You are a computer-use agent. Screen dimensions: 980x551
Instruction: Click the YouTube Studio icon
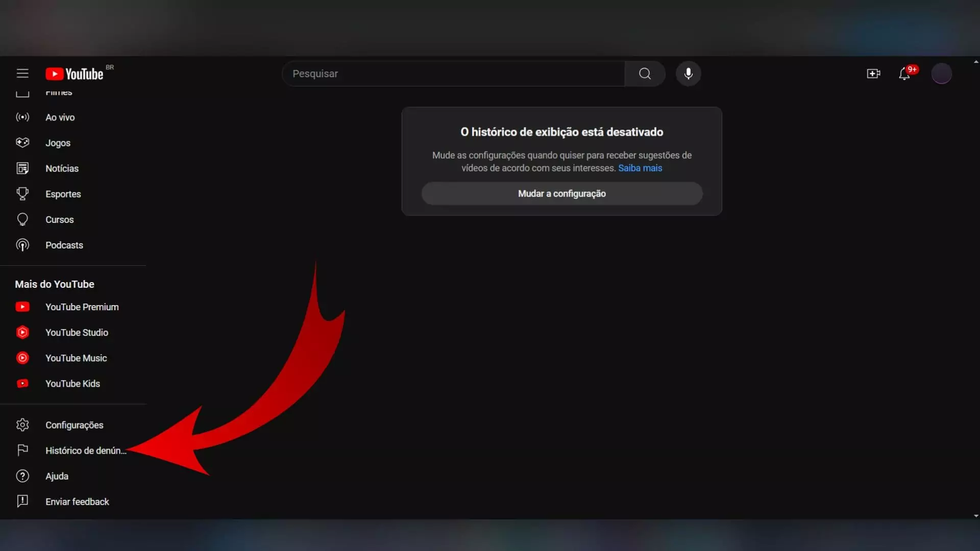point(22,332)
